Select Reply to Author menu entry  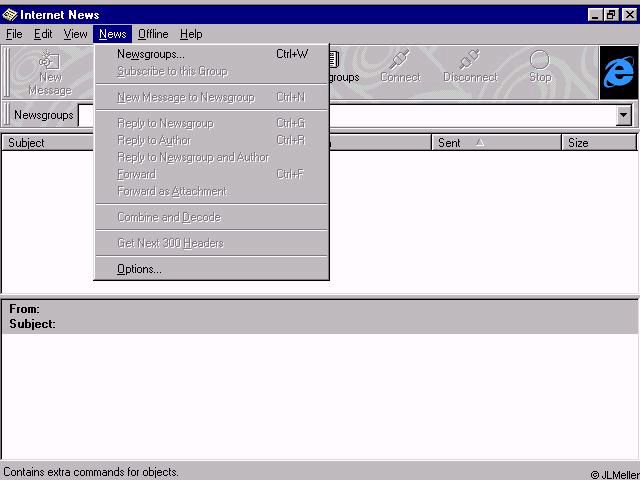click(x=211, y=140)
